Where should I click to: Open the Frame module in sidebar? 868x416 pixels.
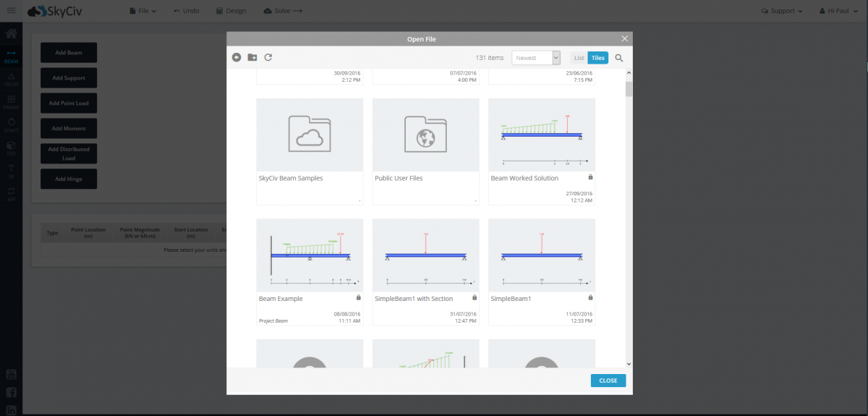pyautogui.click(x=11, y=101)
